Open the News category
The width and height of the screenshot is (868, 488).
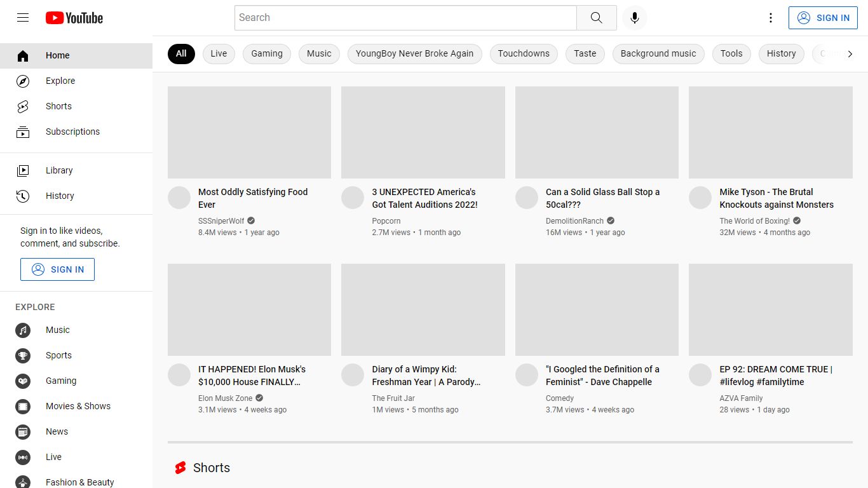pyautogui.click(x=76, y=431)
